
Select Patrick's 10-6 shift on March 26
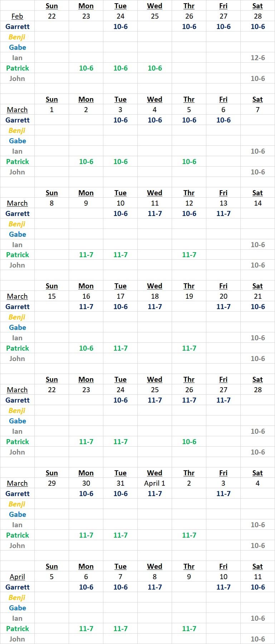189,442
